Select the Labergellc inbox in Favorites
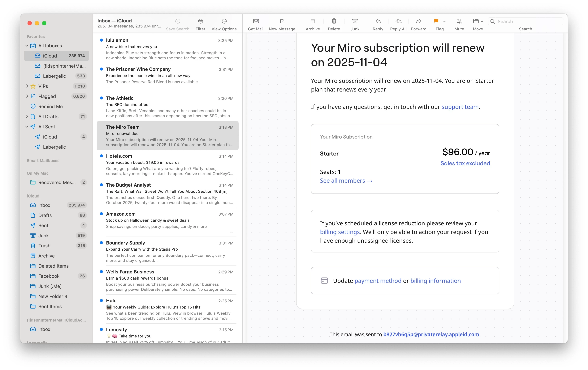The image size is (588, 370). click(x=54, y=76)
